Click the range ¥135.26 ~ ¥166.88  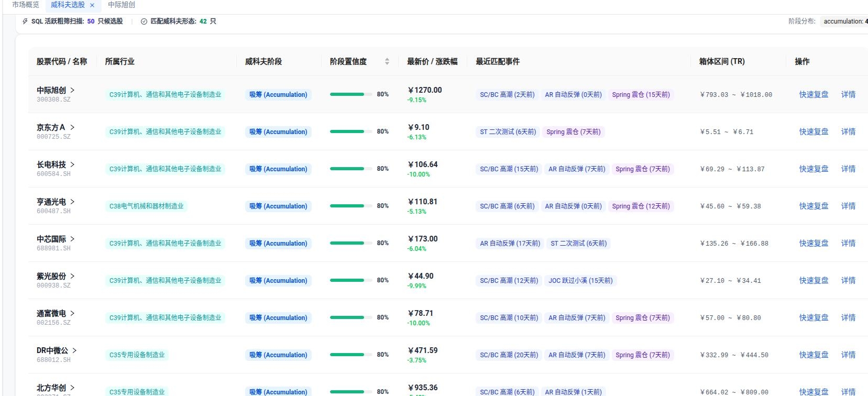tap(734, 244)
